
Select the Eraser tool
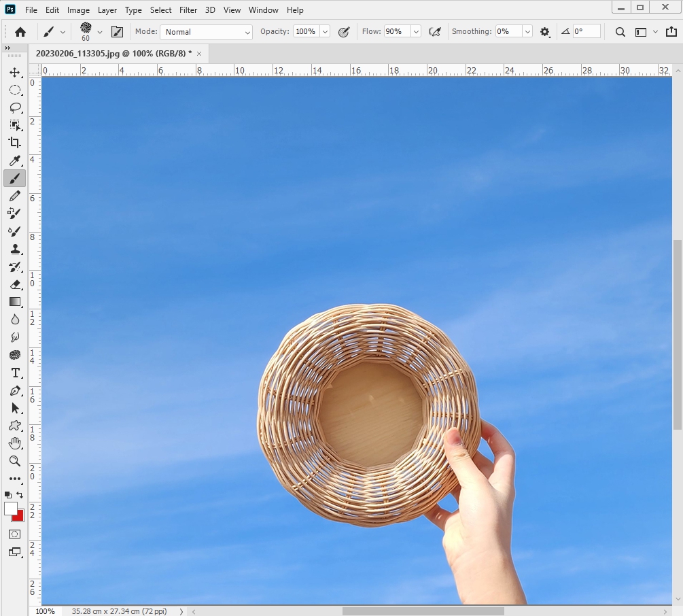(15, 284)
